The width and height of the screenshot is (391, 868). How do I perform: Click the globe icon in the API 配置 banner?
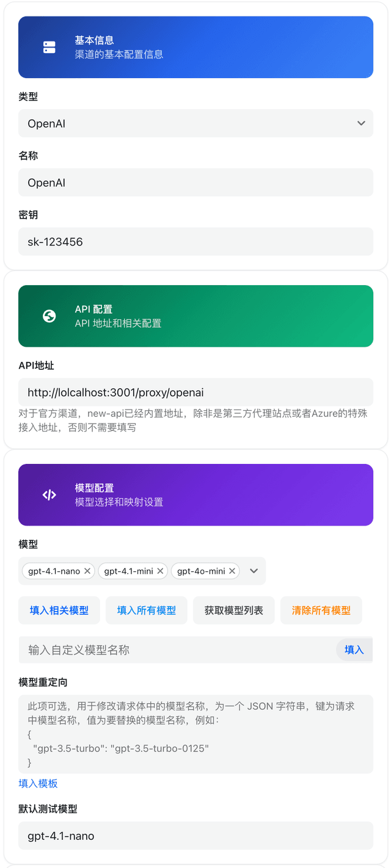[49, 316]
